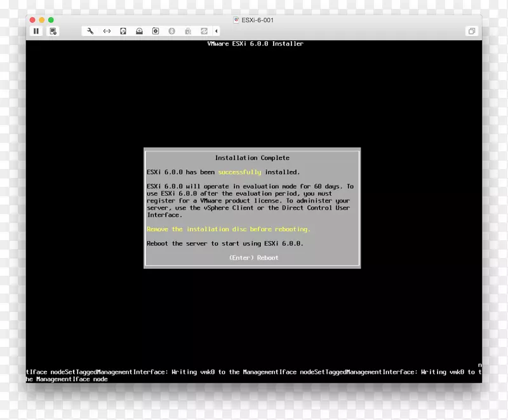Viewport: 508px width, 420px height.
Task: Click the USB device icon
Action: click(187, 30)
